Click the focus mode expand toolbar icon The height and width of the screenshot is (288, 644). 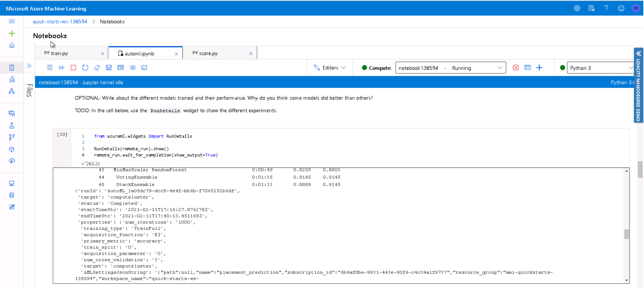point(144,68)
